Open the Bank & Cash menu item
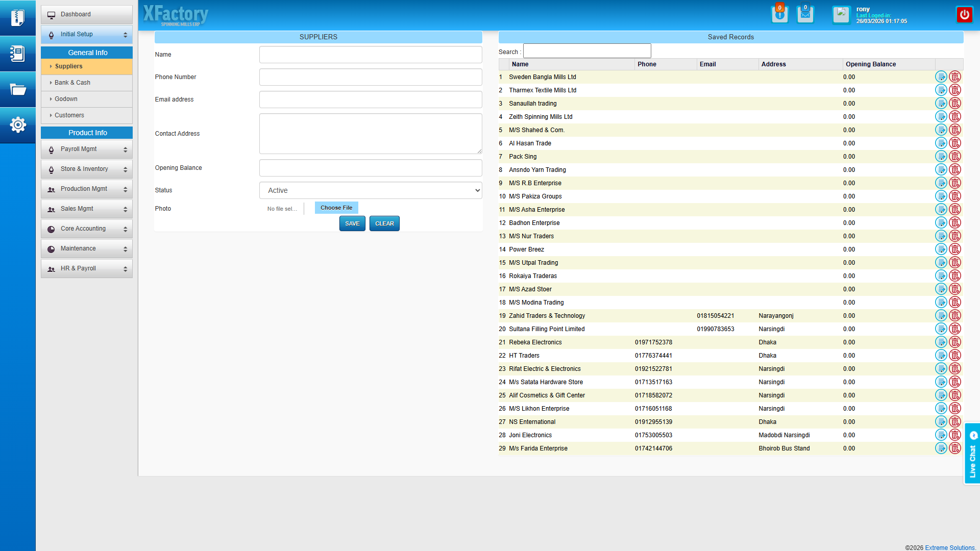The width and height of the screenshot is (980, 551). (x=72, y=83)
